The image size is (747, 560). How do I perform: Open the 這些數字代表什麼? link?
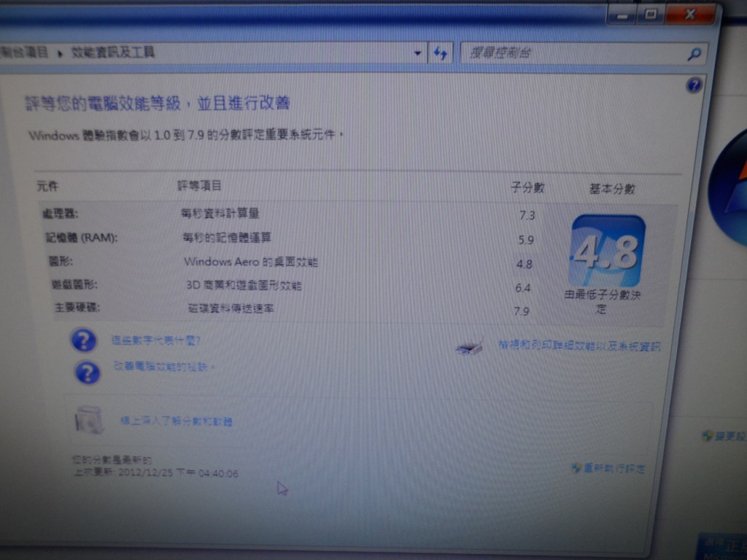pos(156,340)
